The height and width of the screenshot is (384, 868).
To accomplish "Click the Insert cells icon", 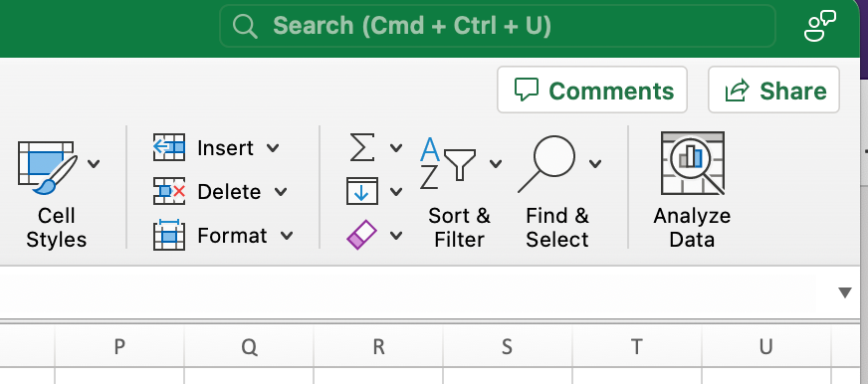I will 169,148.
